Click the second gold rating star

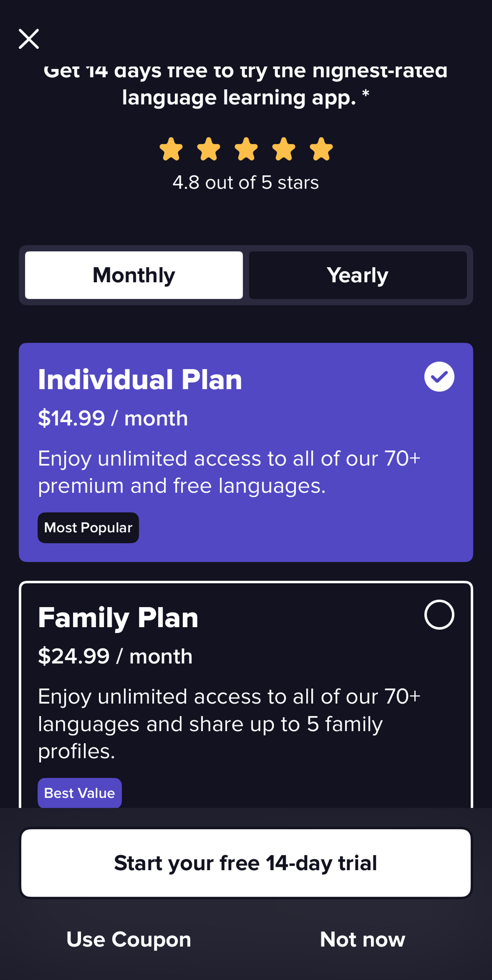(209, 149)
